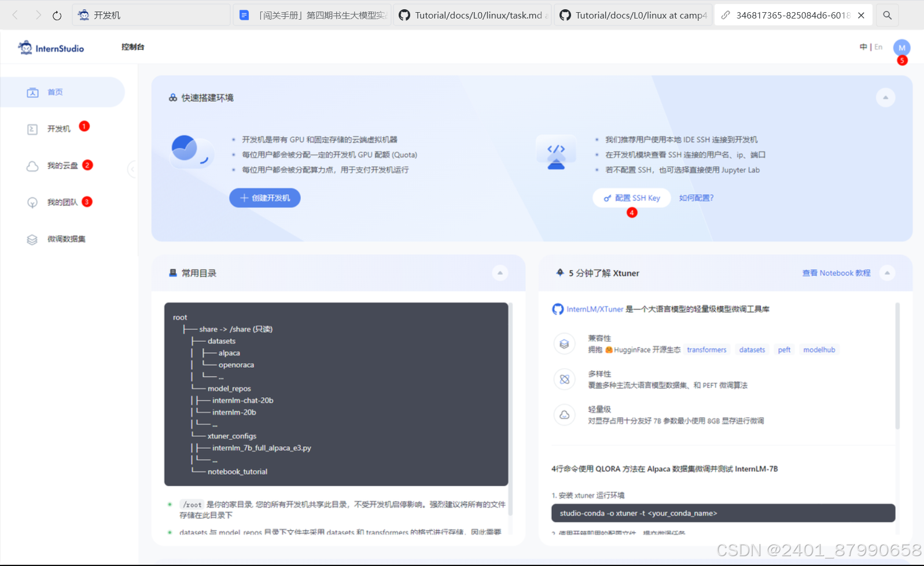Click the 我的团队 sidebar icon
This screenshot has height=566, width=924.
tap(32, 203)
